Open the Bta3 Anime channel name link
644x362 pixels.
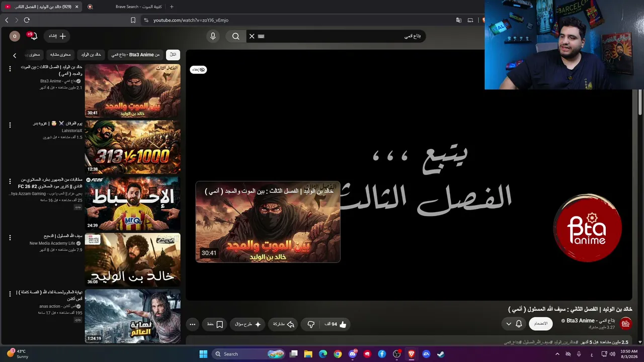[x=591, y=321]
